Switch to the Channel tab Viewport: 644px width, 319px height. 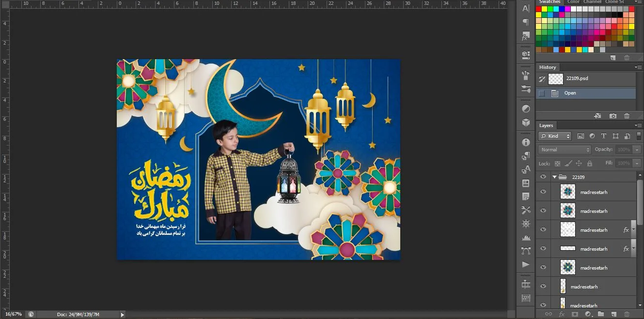point(593,2)
